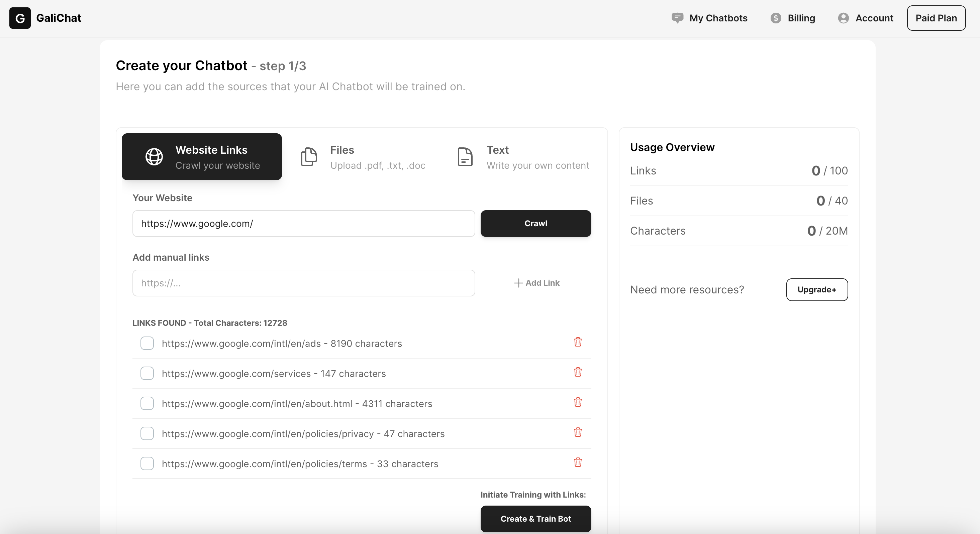The width and height of the screenshot is (980, 534).
Task: Click the google.com/services 147 characters text
Action: [x=274, y=374]
